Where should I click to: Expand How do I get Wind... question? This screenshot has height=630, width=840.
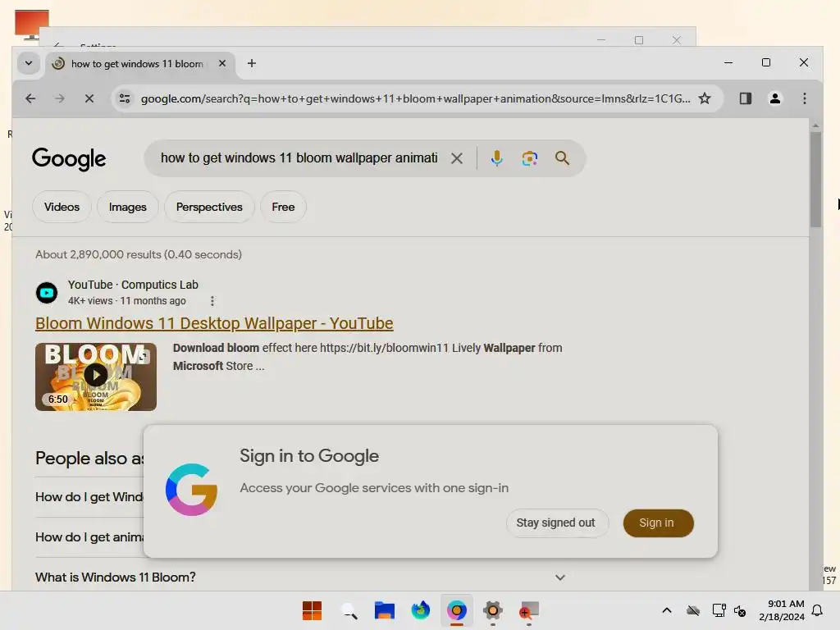point(89,497)
